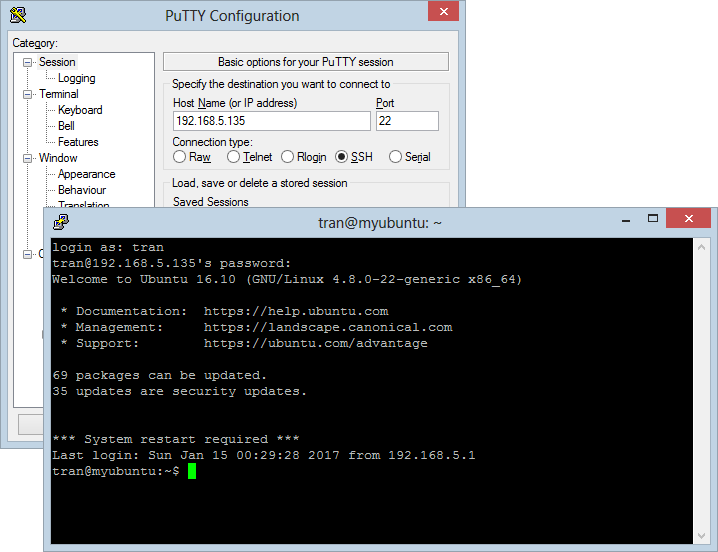
Task: Open the Session category
Action: tap(57, 62)
